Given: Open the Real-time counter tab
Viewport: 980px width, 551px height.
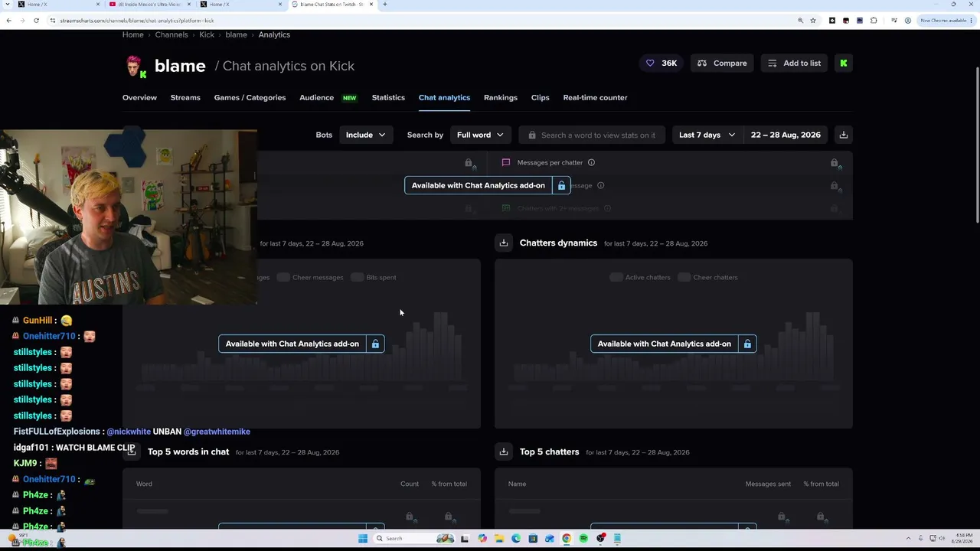Looking at the screenshot, I should click(x=595, y=98).
